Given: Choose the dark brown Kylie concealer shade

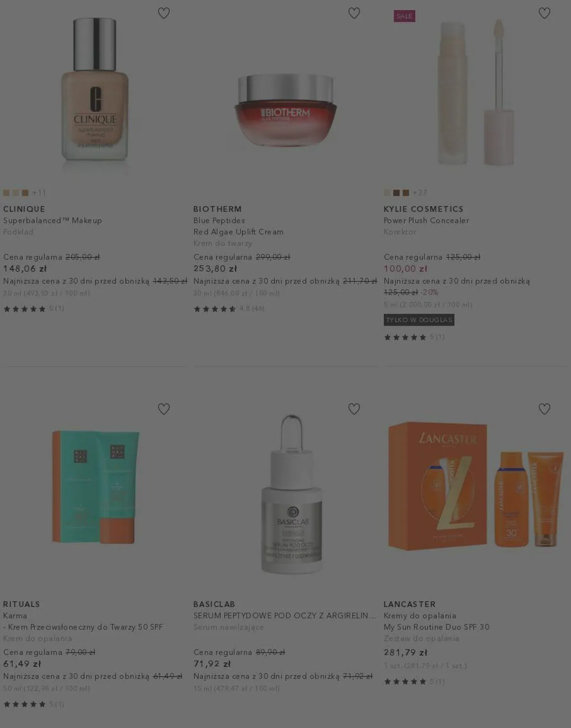Looking at the screenshot, I should click(x=397, y=193).
